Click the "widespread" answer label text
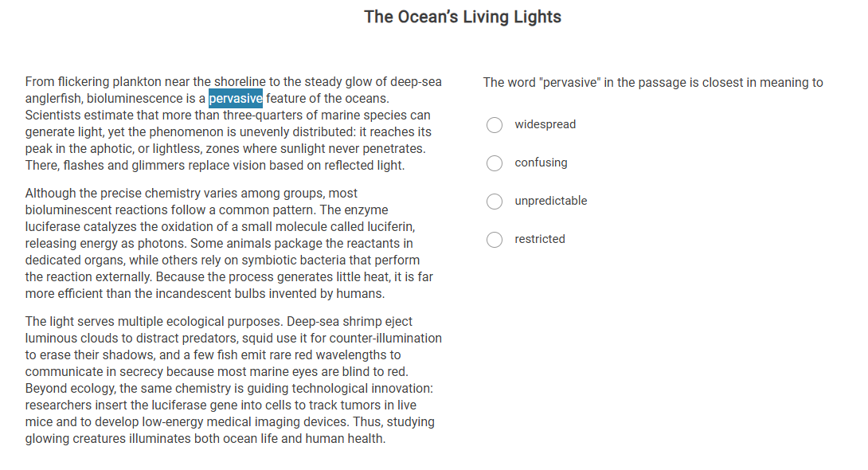The image size is (868, 470). coord(545,124)
